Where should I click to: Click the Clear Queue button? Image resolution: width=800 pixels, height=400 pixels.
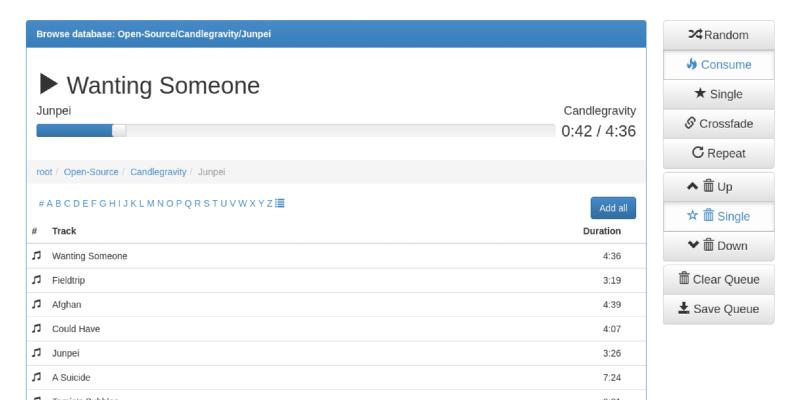(x=716, y=279)
